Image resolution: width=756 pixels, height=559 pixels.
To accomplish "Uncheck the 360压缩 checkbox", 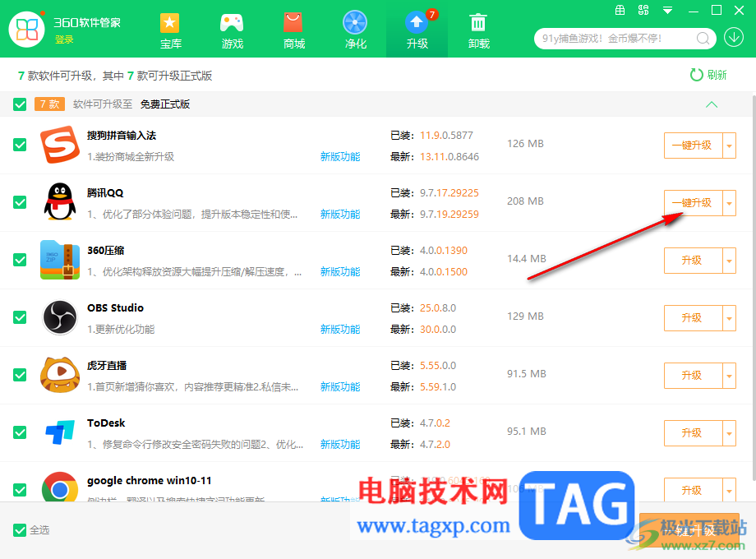I will 20,260.
